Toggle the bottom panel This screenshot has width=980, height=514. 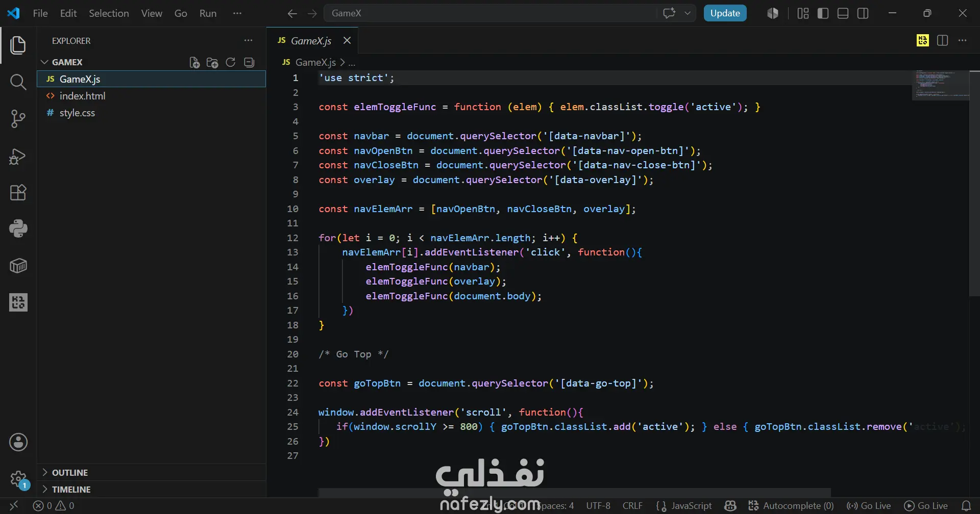point(843,13)
